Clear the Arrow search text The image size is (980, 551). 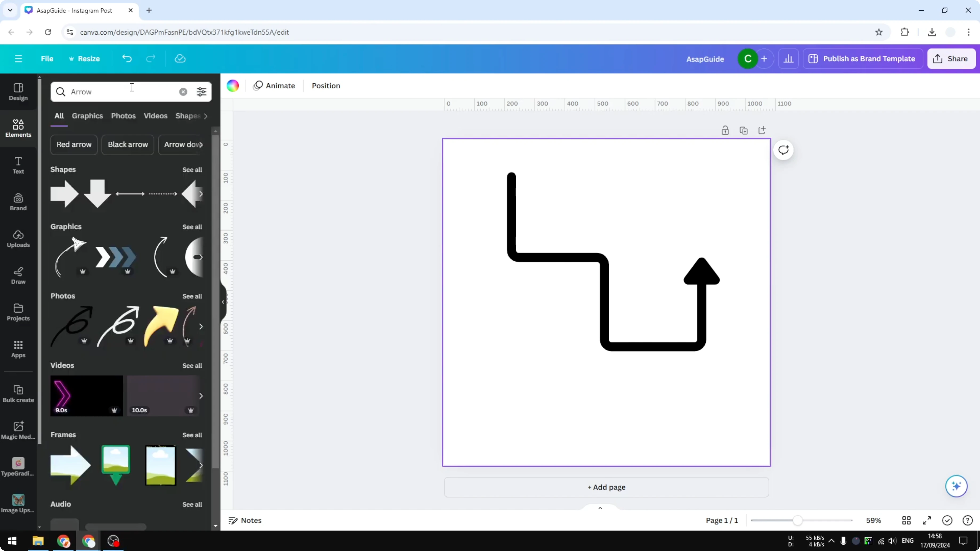(183, 92)
